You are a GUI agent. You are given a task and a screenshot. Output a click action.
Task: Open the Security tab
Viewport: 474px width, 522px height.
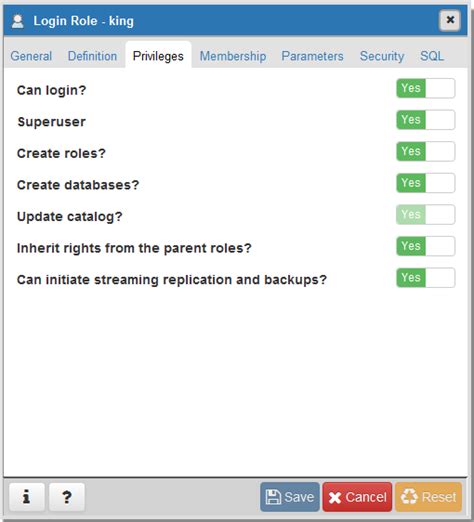(382, 56)
